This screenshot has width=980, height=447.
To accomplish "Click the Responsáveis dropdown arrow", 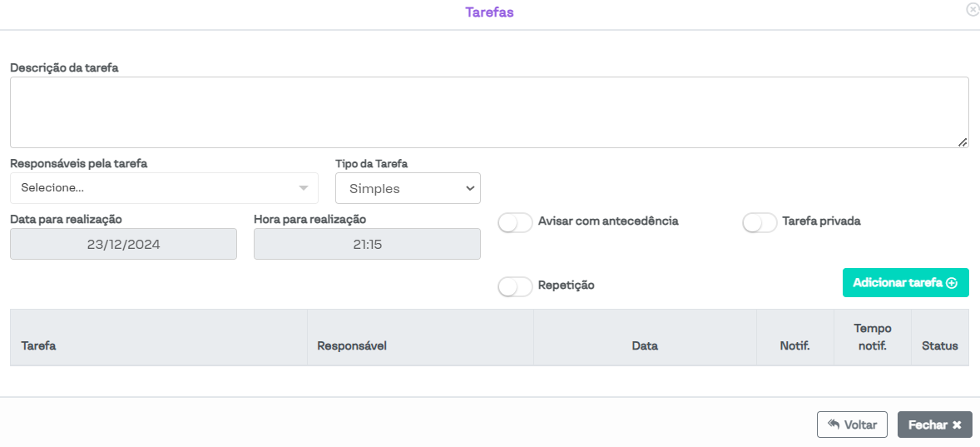I will [x=304, y=188].
